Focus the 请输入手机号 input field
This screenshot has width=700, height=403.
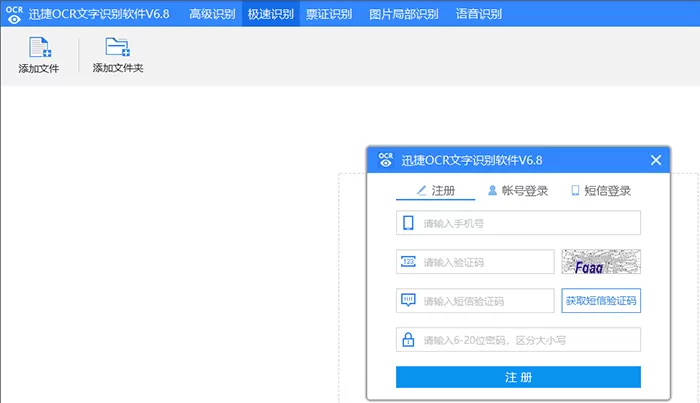click(x=518, y=223)
